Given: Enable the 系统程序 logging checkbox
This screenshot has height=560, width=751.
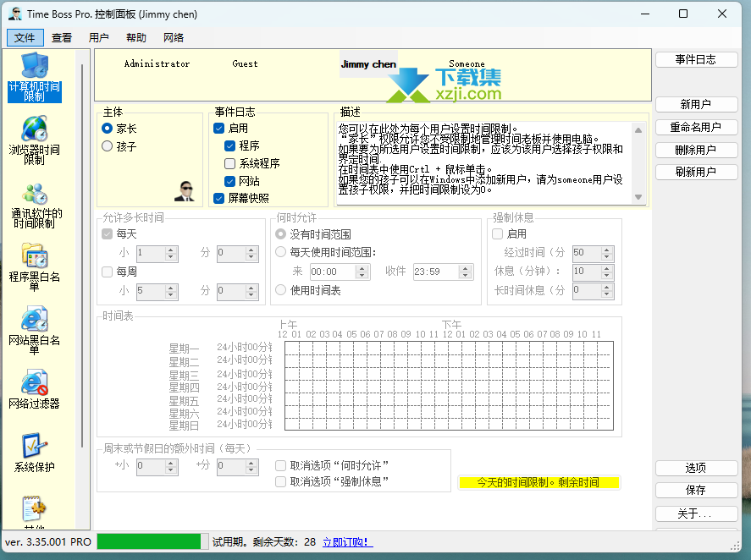Looking at the screenshot, I should 230,164.
